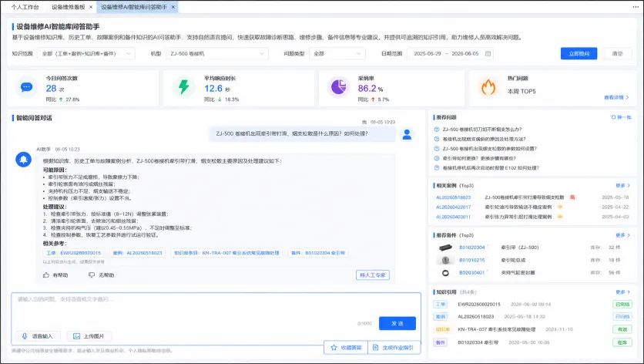Open the 知识范围 dropdown
Viewport: 644px width, 364px height.
[x=86, y=53]
